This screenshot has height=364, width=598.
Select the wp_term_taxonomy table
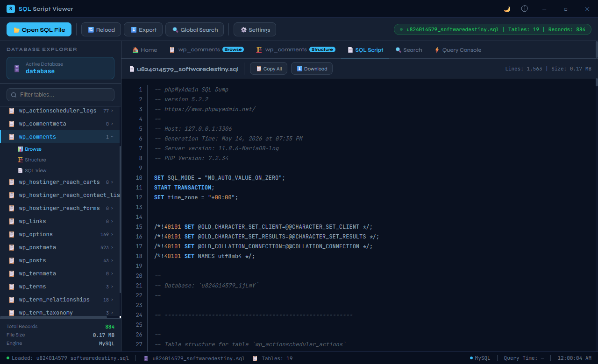60,312
